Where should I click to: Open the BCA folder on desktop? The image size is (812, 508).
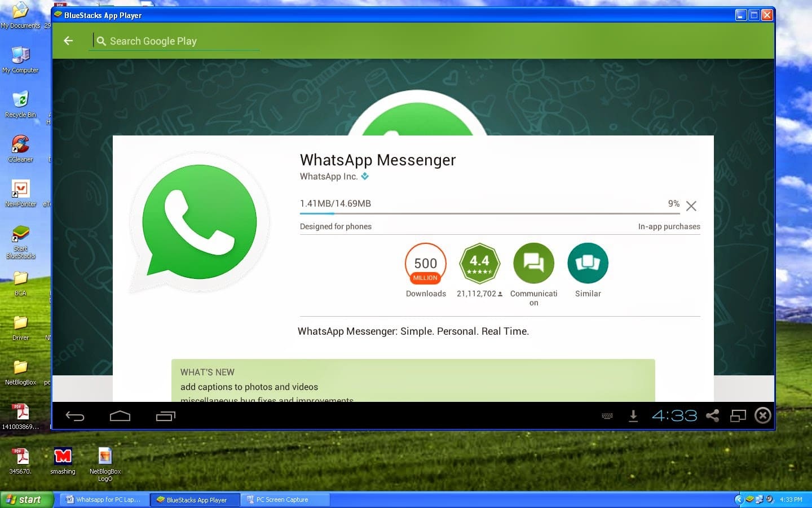click(20, 283)
